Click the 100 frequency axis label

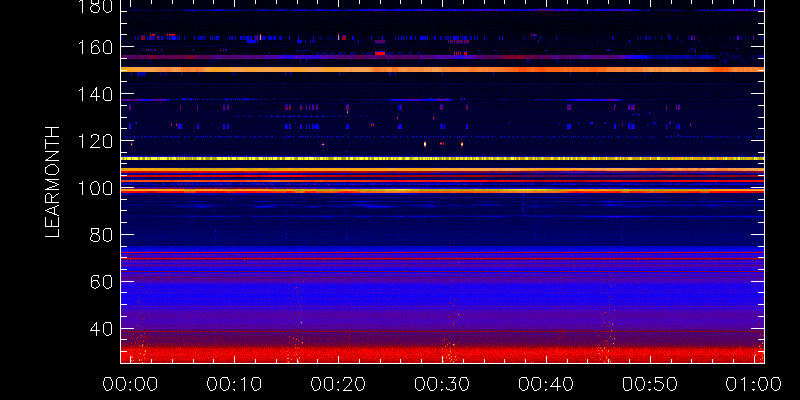(x=95, y=189)
